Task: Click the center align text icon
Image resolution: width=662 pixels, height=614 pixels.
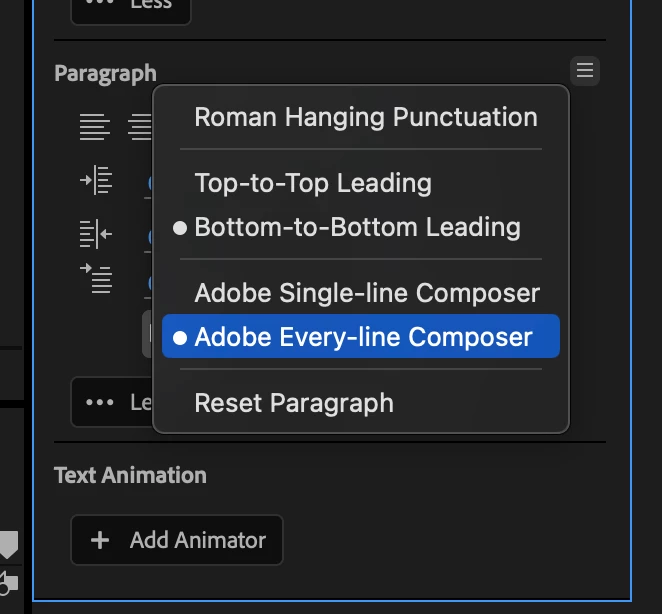Action: [x=140, y=127]
